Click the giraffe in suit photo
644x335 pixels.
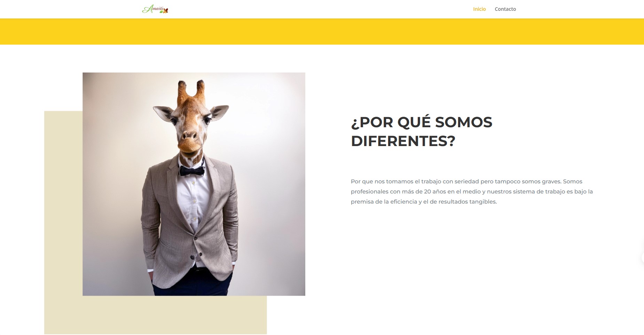coord(194,184)
